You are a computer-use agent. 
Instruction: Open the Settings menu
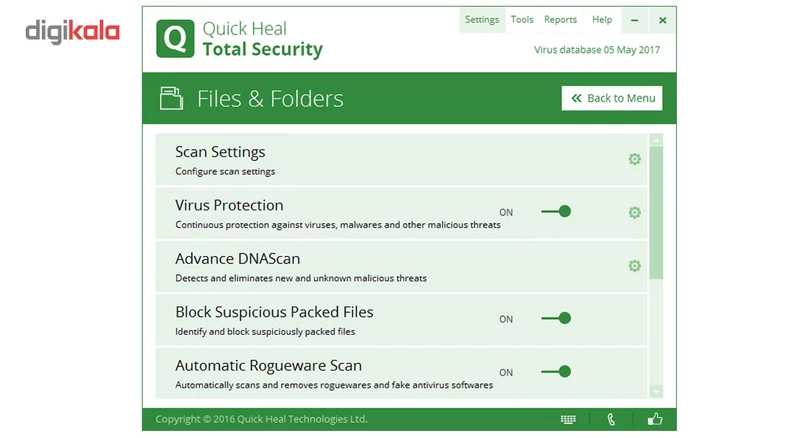482,20
